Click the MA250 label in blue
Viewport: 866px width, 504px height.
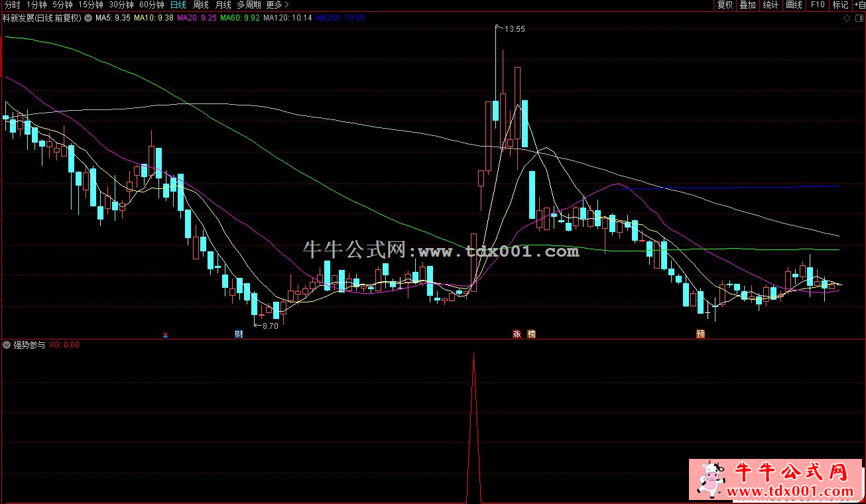[x=340, y=18]
